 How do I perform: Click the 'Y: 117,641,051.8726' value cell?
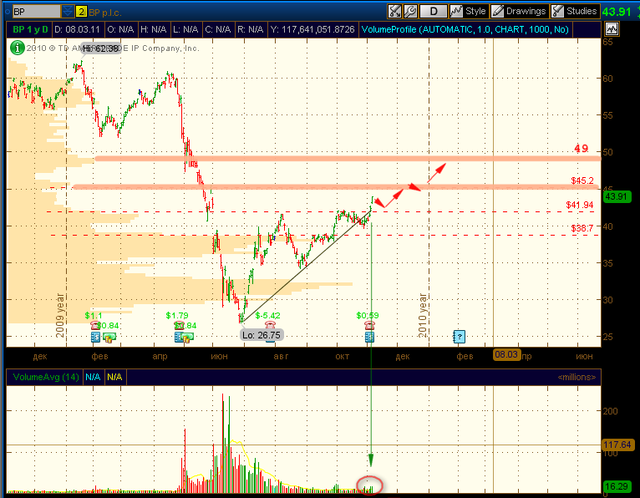pyautogui.click(x=313, y=29)
